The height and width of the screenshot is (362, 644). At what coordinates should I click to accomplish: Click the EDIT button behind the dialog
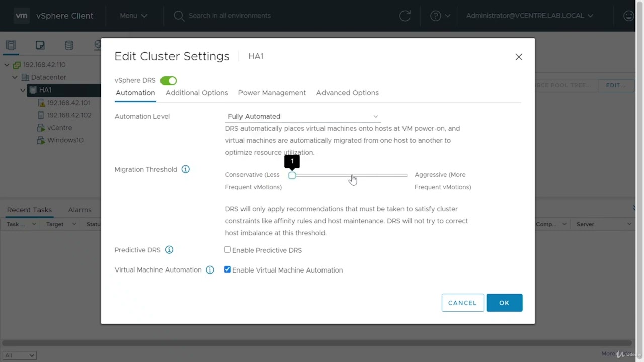click(616, 85)
